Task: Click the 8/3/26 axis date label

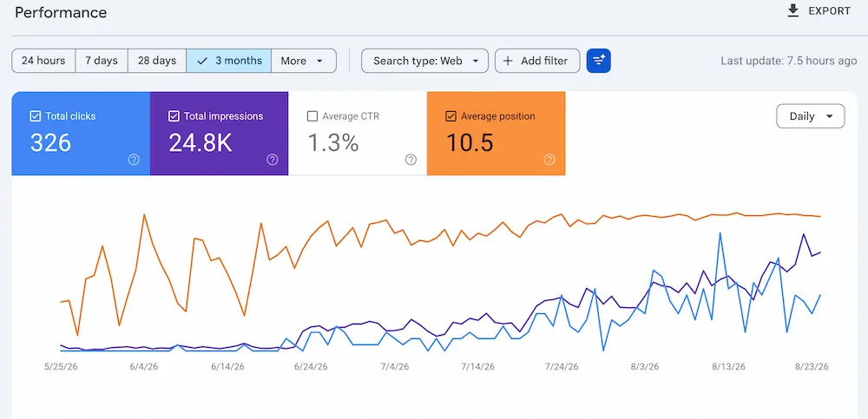Action: (x=645, y=367)
